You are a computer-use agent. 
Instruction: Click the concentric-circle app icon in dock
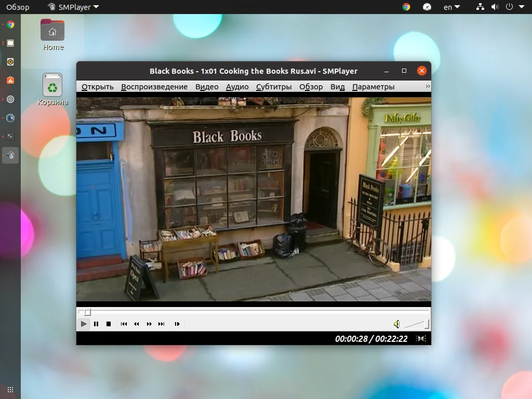point(10,99)
